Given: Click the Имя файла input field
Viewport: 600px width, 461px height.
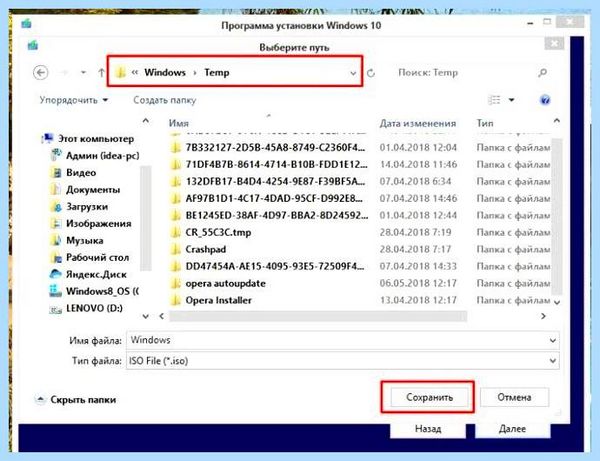Looking at the screenshot, I should point(337,340).
